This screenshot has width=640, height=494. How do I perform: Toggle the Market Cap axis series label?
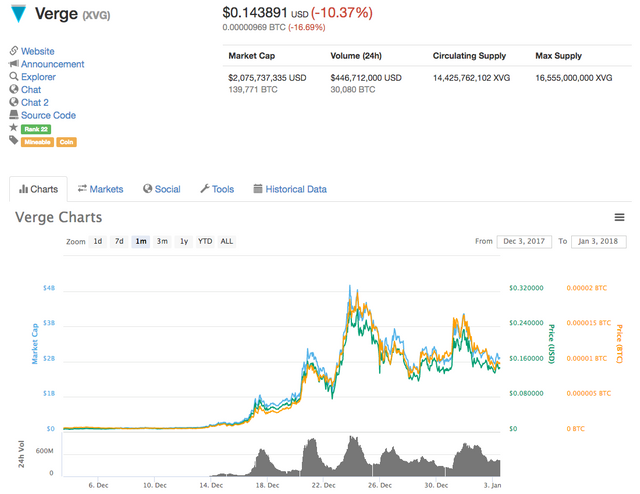point(35,343)
